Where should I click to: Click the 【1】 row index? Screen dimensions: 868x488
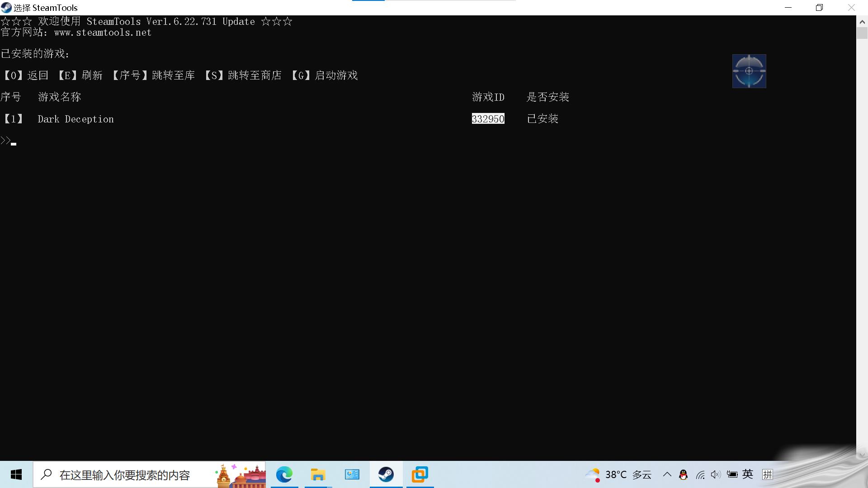[x=13, y=119]
